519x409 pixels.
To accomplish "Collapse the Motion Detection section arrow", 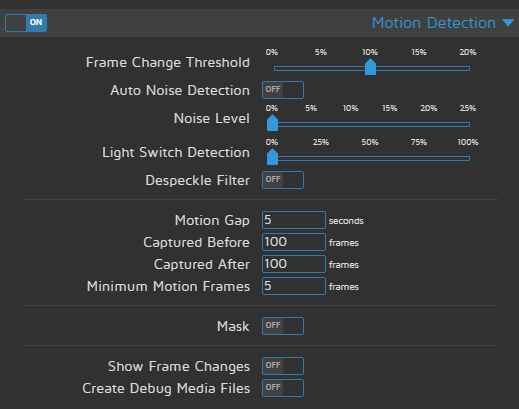I will click(x=508, y=23).
